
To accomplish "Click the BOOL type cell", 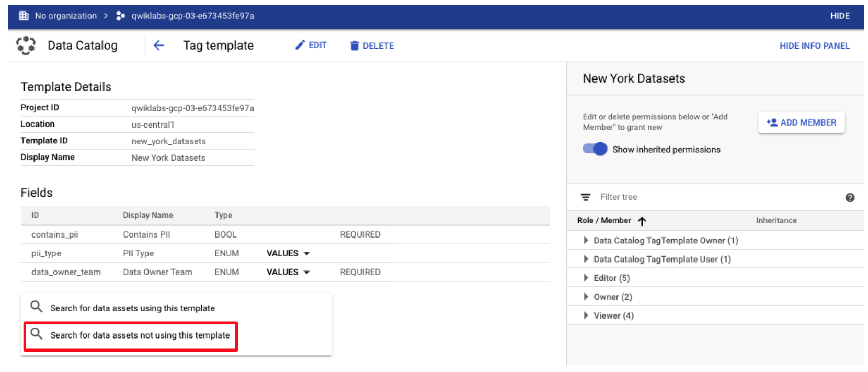I will click(x=225, y=234).
